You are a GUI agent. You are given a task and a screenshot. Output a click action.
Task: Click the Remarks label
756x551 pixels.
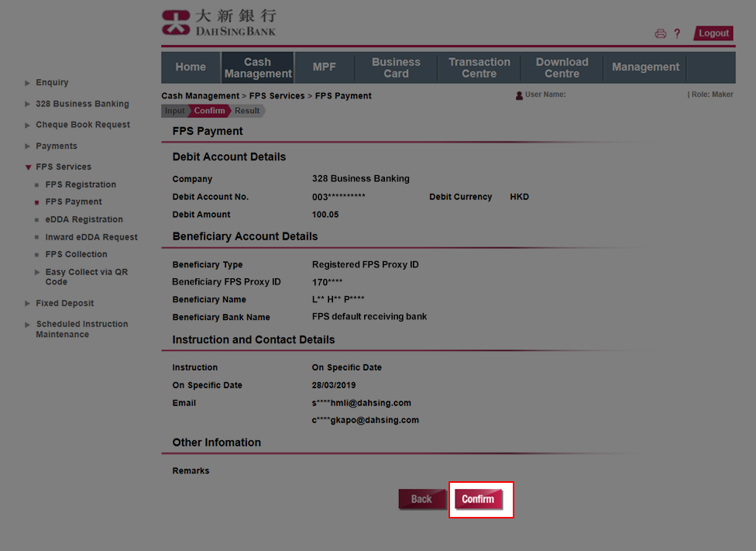191,471
